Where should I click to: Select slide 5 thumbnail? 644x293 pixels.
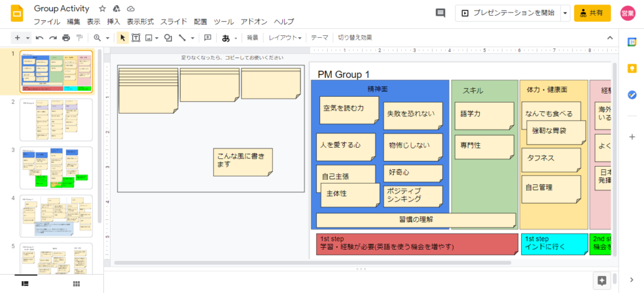point(56,258)
